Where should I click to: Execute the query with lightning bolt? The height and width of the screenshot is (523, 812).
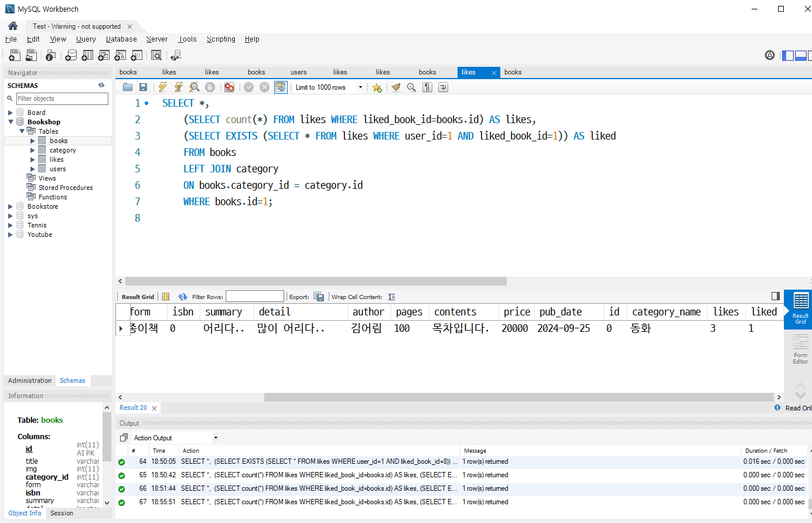point(163,87)
